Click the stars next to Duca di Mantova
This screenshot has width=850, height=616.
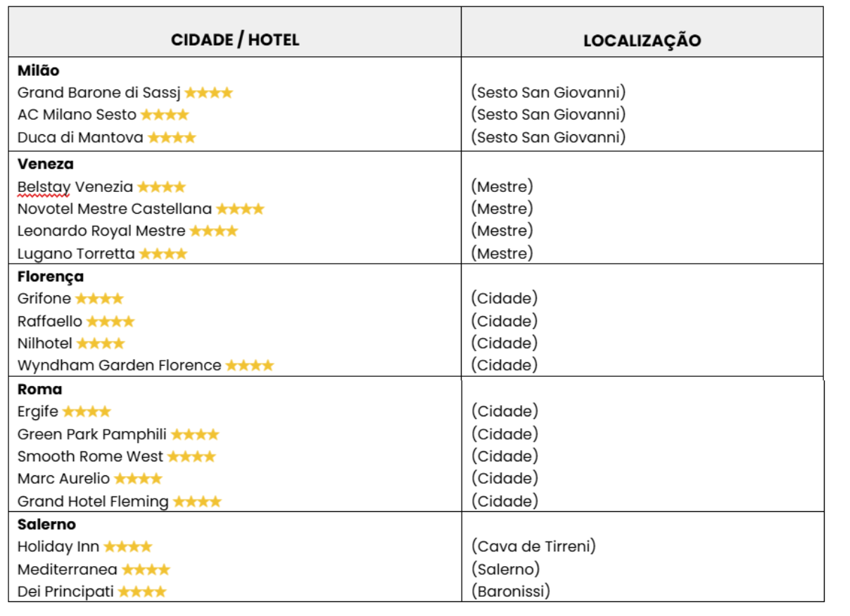172,137
